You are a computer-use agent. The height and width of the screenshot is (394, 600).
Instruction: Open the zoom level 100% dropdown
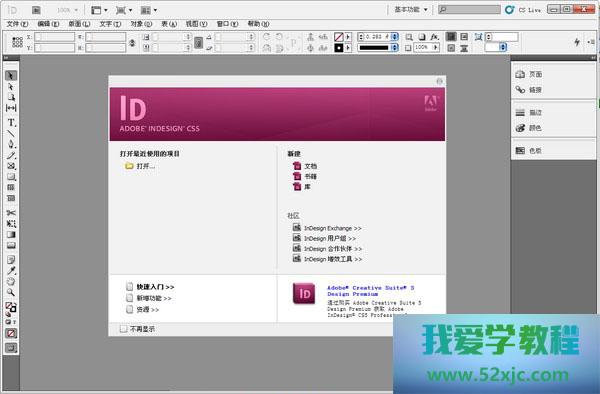tap(67, 10)
